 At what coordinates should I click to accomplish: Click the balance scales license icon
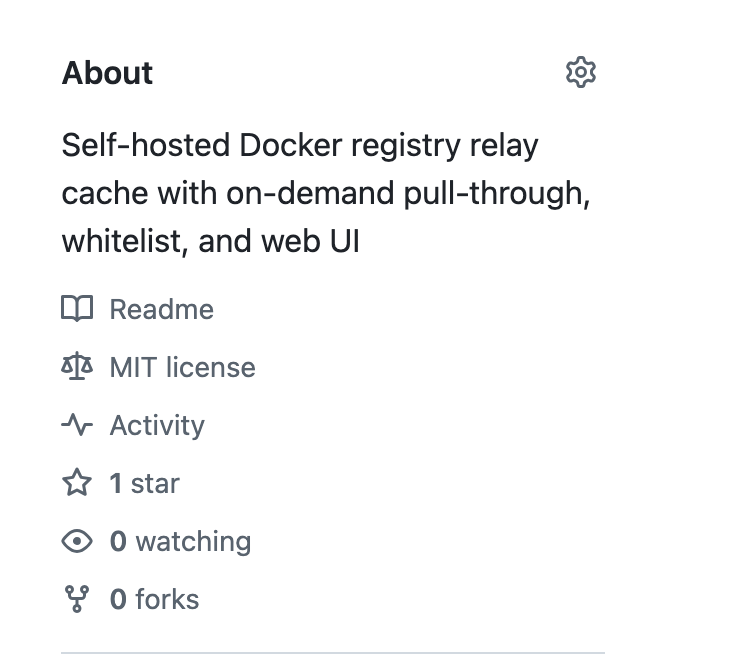(x=77, y=367)
